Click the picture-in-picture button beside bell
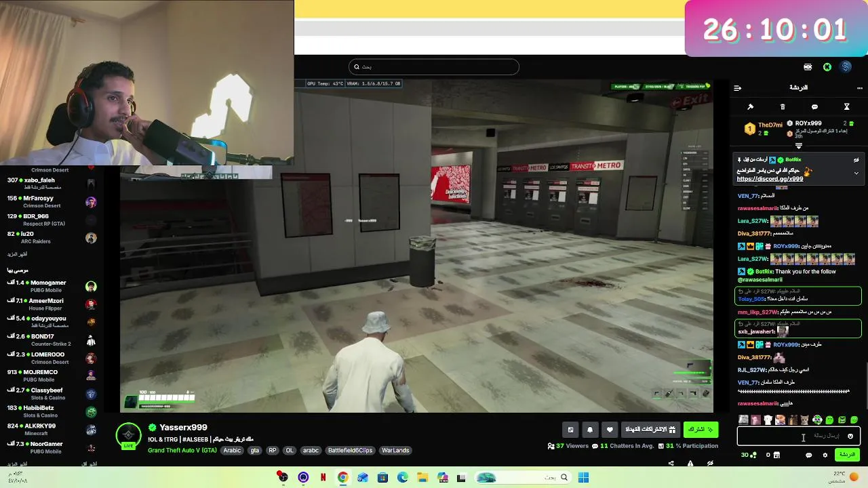868x488 pixels. [x=570, y=430]
